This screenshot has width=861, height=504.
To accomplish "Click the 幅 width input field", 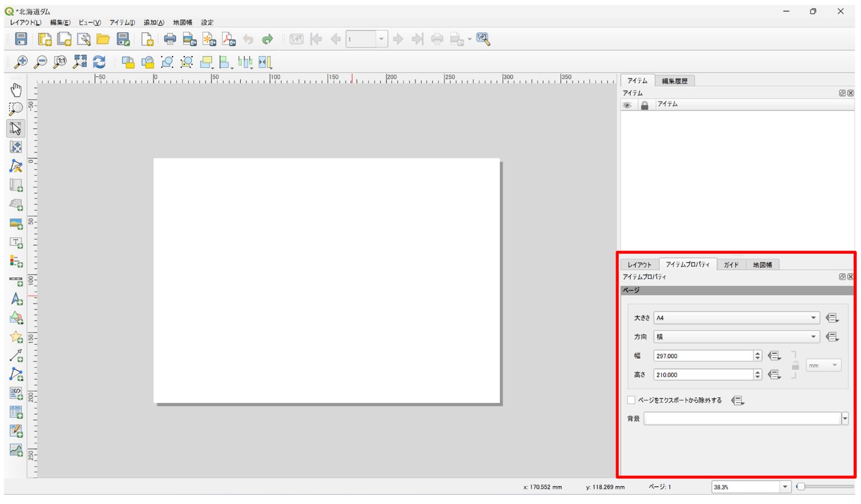I will click(703, 356).
